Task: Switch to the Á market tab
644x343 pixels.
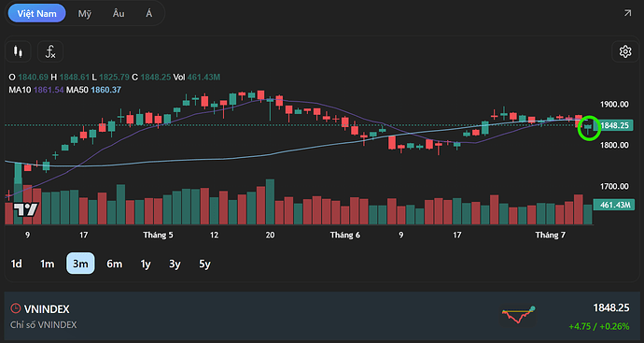Action: pyautogui.click(x=148, y=14)
